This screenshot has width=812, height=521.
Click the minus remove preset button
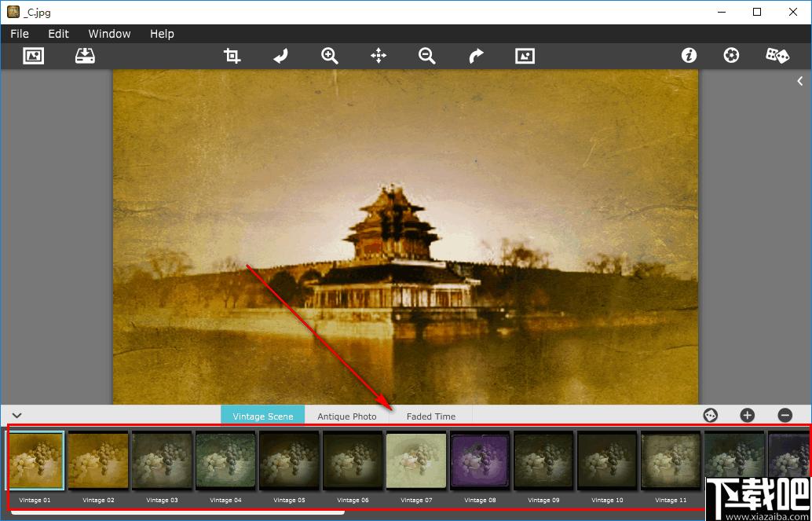(785, 415)
